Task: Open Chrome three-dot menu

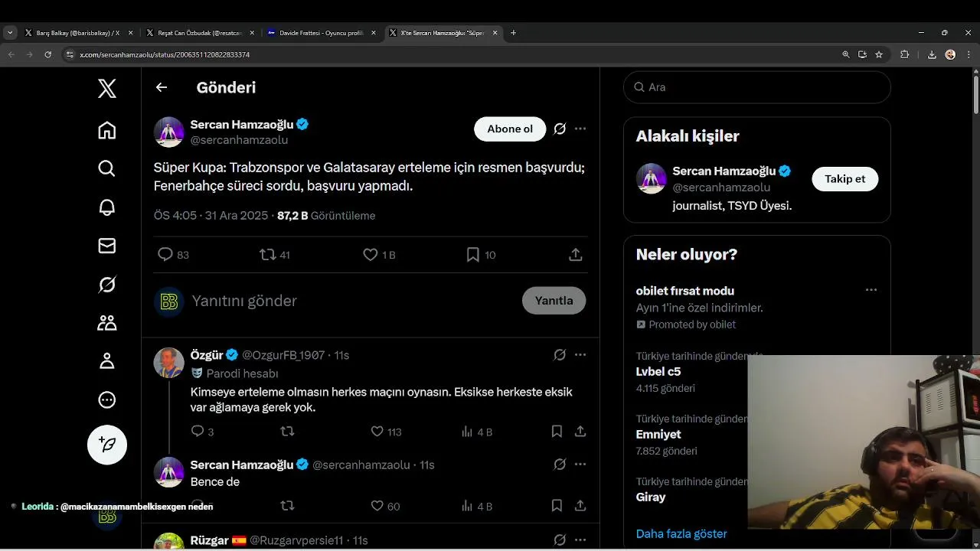Action: pyautogui.click(x=969, y=54)
